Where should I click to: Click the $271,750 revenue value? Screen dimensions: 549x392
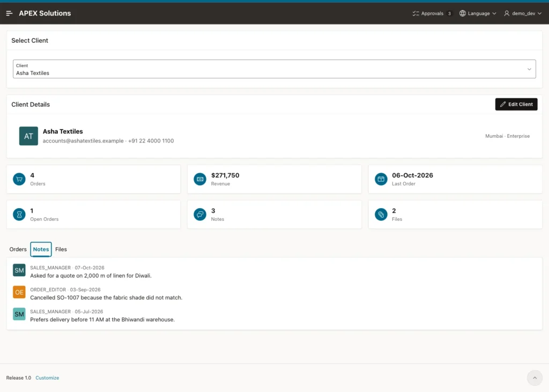[x=225, y=175]
